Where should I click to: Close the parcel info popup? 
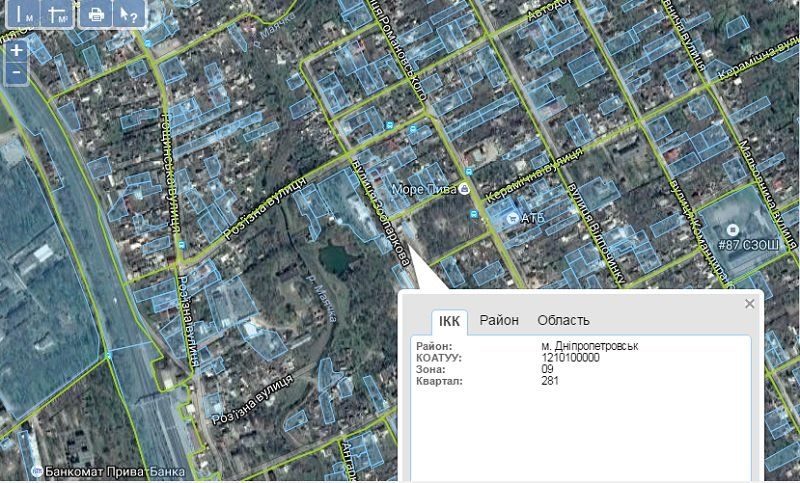click(750, 304)
